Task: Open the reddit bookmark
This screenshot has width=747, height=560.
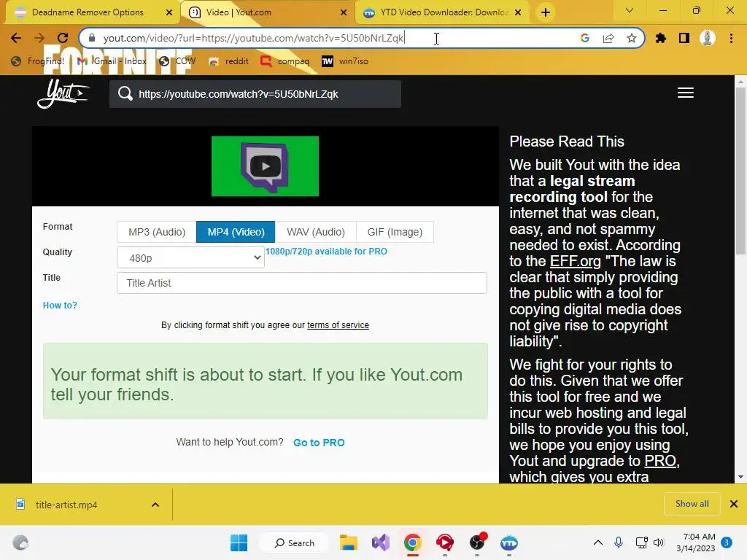Action: (x=229, y=61)
